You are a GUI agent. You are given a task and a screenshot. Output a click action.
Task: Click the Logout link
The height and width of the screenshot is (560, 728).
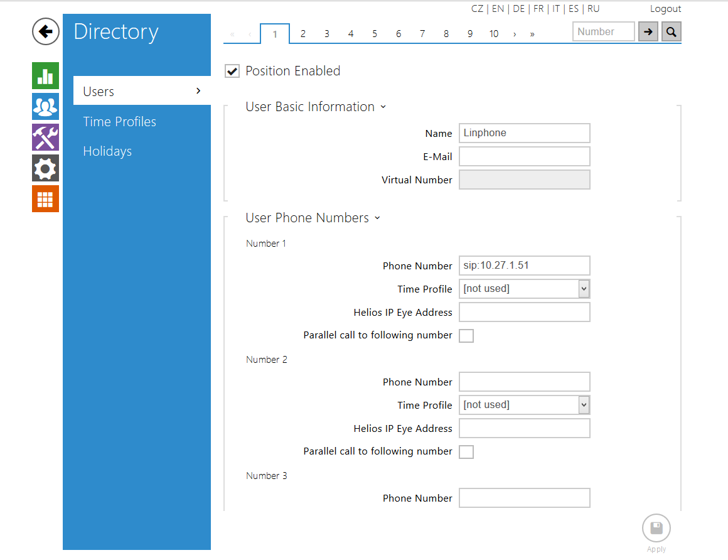pos(665,9)
